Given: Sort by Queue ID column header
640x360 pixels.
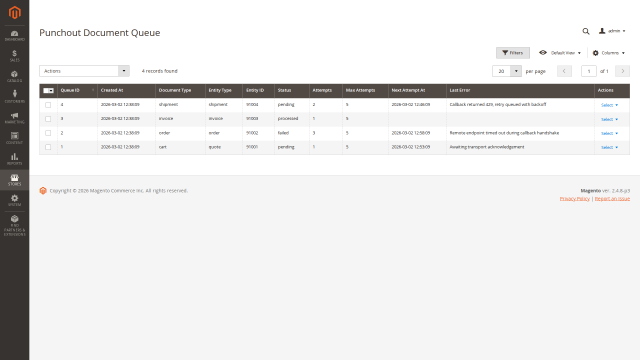Looking at the screenshot, I should pyautogui.click(x=77, y=90).
